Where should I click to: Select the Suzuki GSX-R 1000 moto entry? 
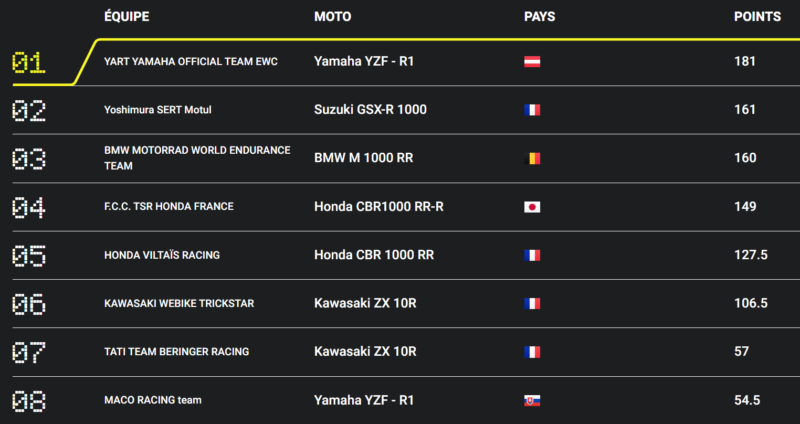(x=370, y=110)
